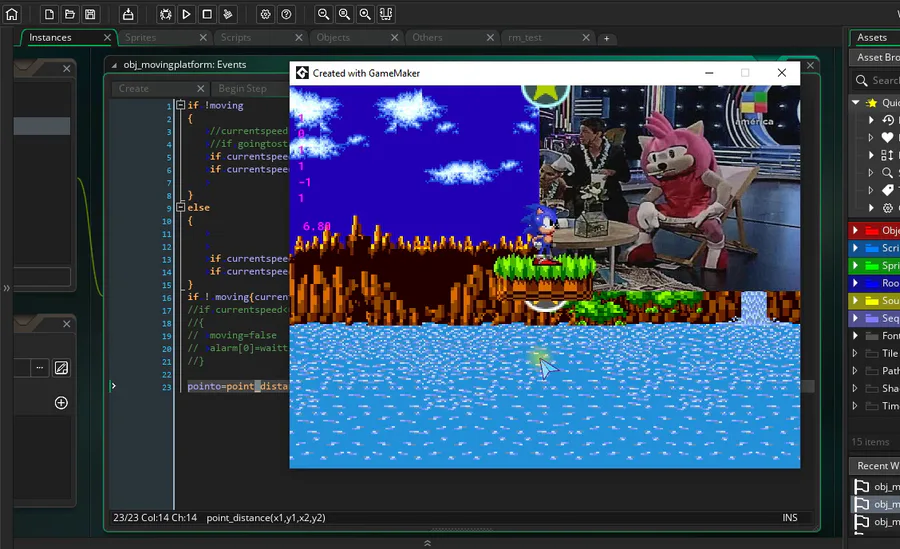Expand the red Objects folder
This screenshot has width=900, height=549.
pyautogui.click(x=855, y=230)
